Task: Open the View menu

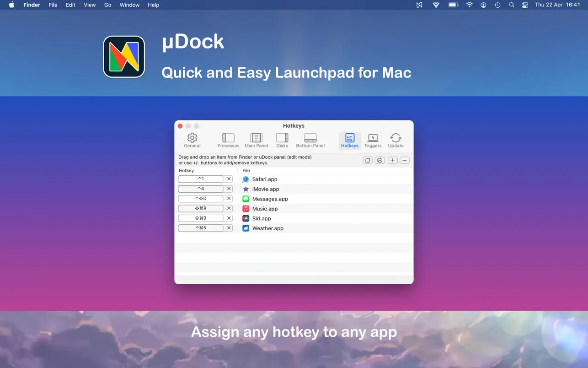Action: 90,5
